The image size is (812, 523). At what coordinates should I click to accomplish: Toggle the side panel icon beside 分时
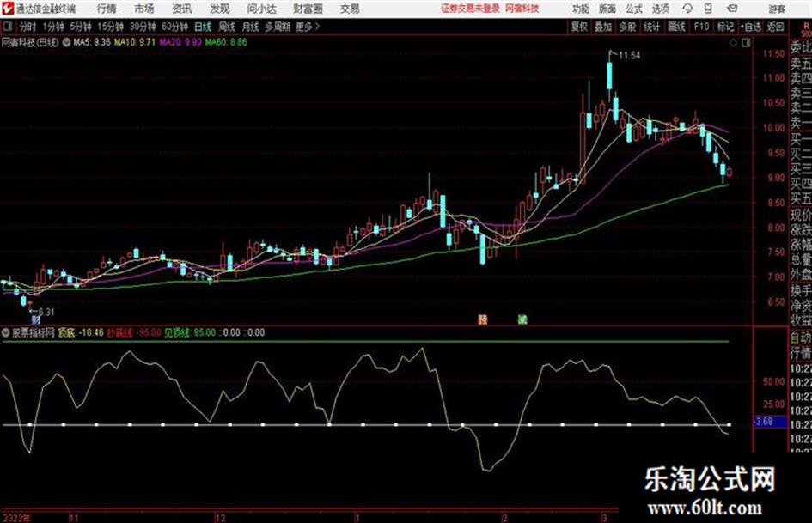[x=8, y=27]
